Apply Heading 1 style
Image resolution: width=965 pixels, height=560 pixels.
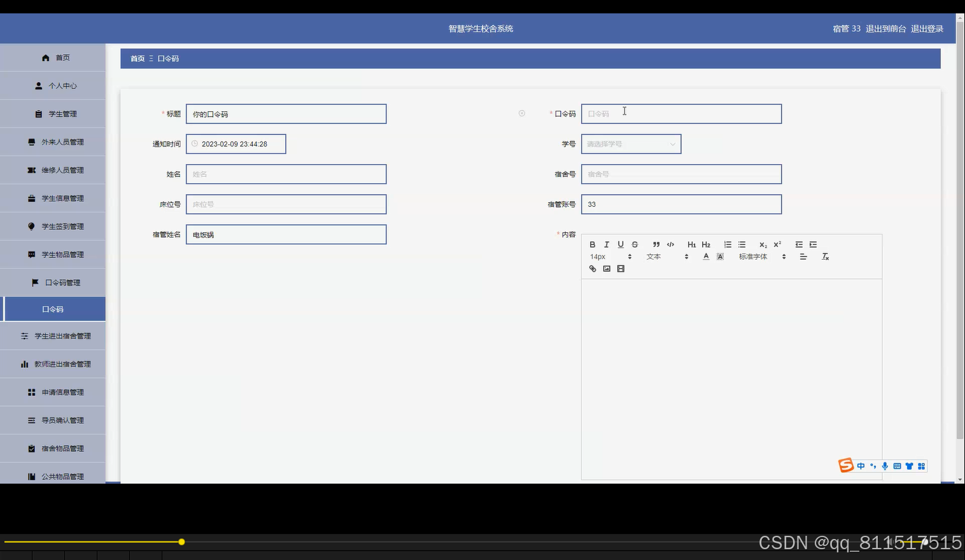click(x=692, y=244)
